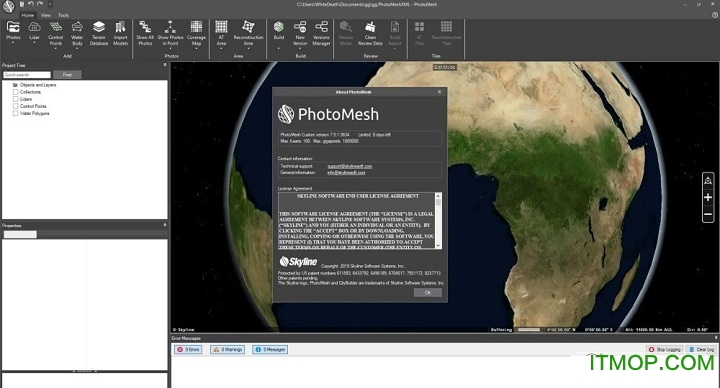Screen dimensions: 720x388
Task: Open the dropdown arrow under Control Points
Action: tap(56, 48)
